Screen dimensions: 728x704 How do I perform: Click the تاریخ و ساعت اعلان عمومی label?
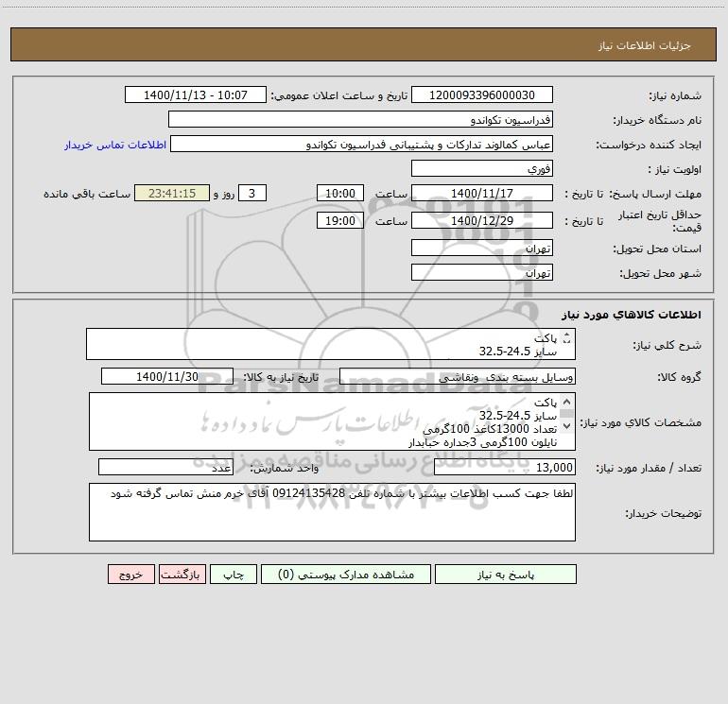[339, 95]
